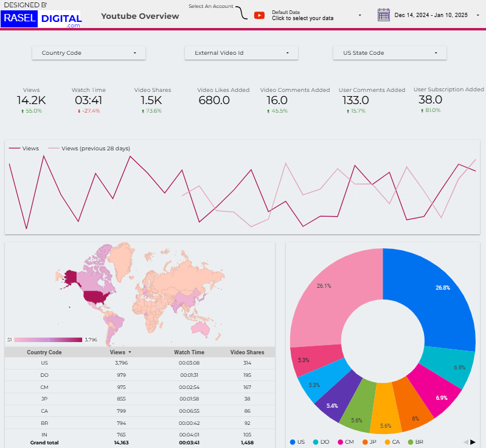Go to next page of pie legend
This screenshot has width=486, height=448.
(473, 442)
